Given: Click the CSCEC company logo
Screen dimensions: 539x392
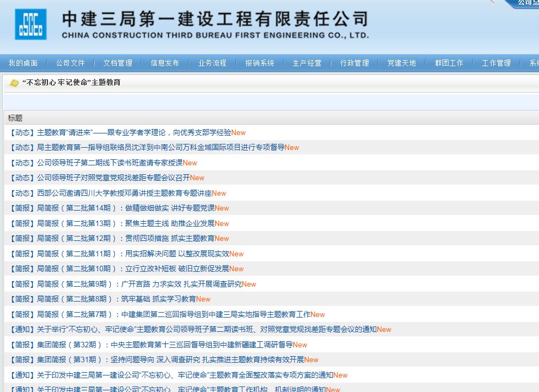Looking at the screenshot, I should pyautogui.click(x=30, y=24).
